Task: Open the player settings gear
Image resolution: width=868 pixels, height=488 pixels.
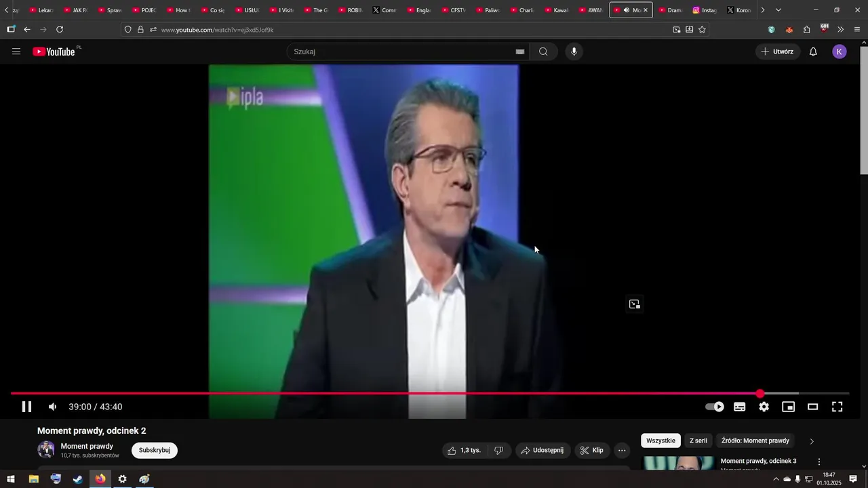Action: click(x=764, y=407)
